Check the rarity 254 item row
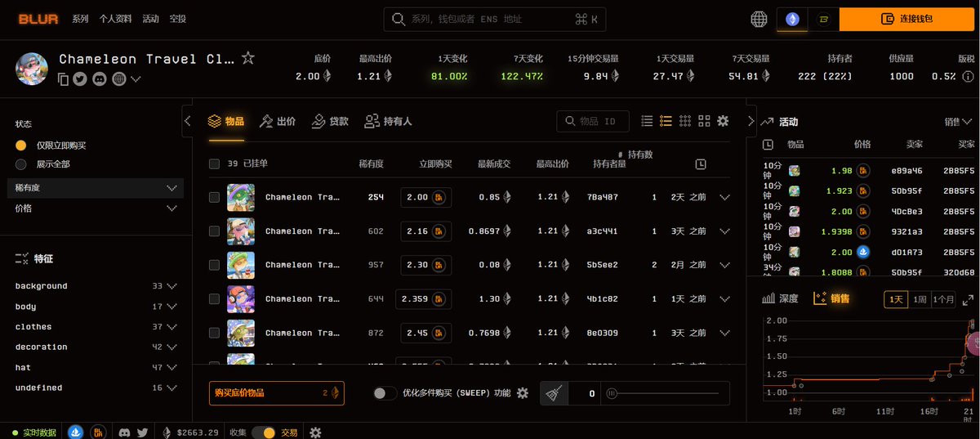This screenshot has height=439, width=980. click(214, 197)
